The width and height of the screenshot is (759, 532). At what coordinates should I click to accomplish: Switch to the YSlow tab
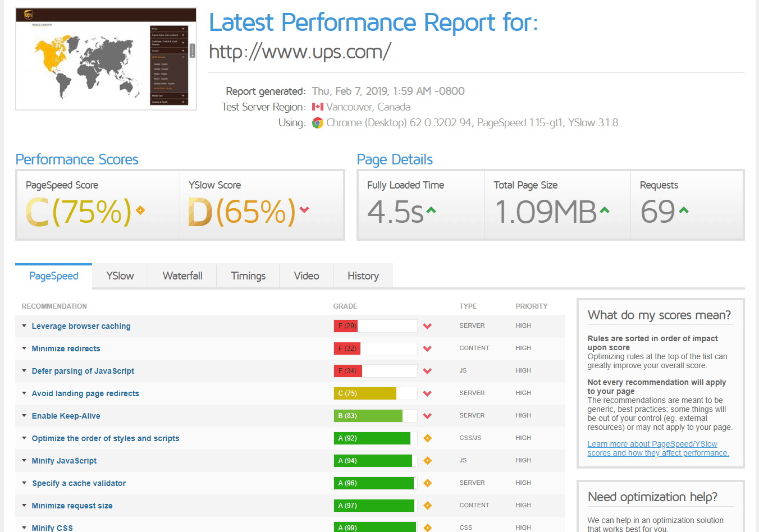(x=120, y=276)
